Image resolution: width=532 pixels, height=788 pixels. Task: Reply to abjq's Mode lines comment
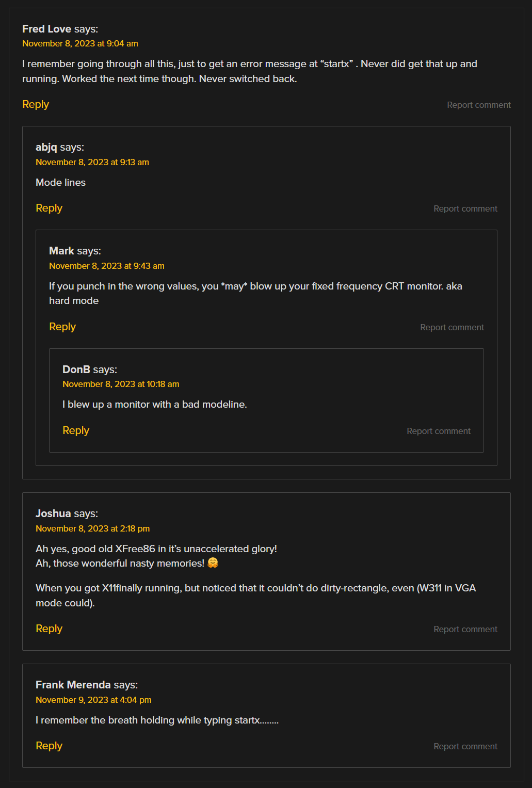pyautogui.click(x=49, y=208)
